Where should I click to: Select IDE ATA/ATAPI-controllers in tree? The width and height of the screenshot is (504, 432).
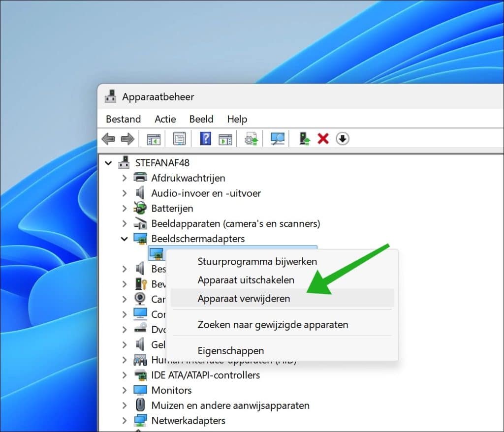tap(205, 375)
